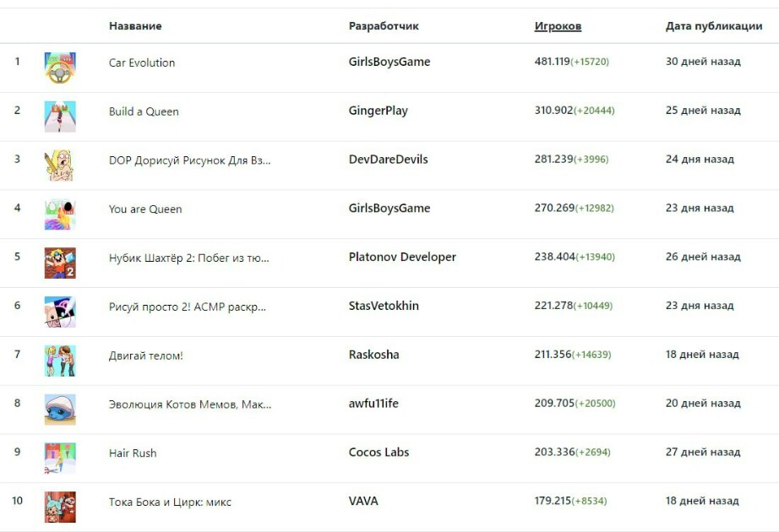Viewport: 779px width, 532px height.
Task: Open the Car Evolution game title
Action: [x=142, y=62]
